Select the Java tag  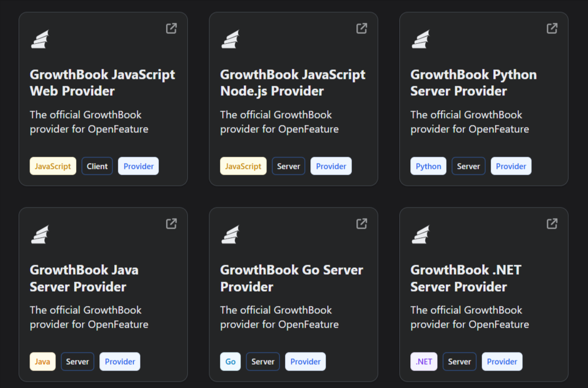42,362
